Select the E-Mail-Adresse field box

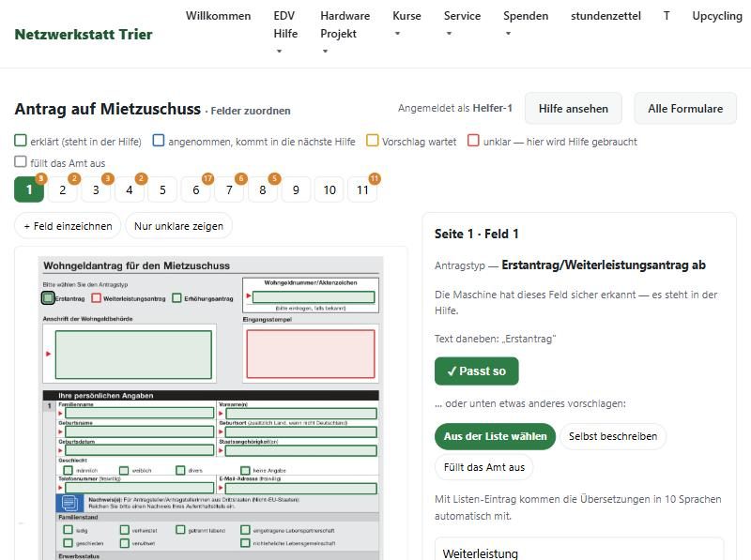(301, 488)
